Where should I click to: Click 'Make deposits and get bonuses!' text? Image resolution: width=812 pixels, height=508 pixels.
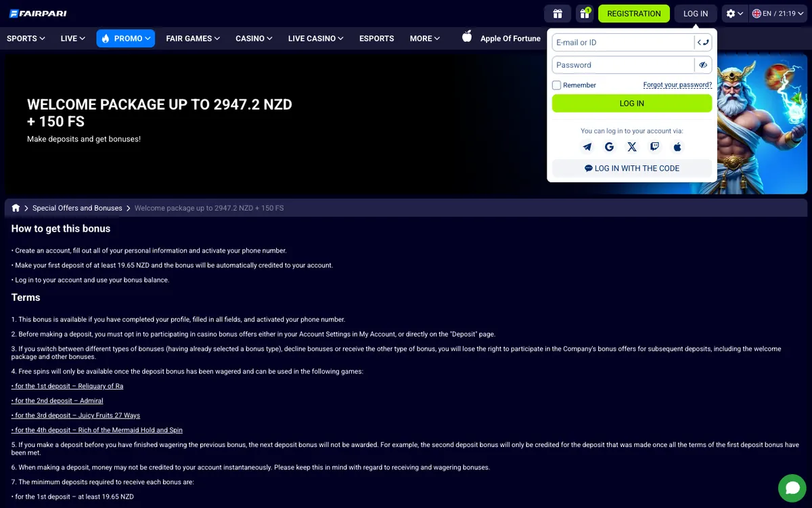[84, 139]
